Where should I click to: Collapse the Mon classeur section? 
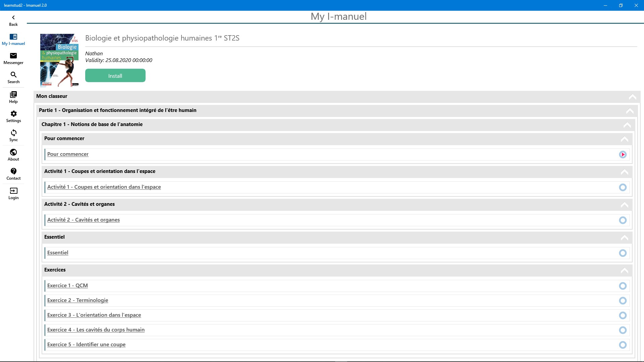click(632, 97)
